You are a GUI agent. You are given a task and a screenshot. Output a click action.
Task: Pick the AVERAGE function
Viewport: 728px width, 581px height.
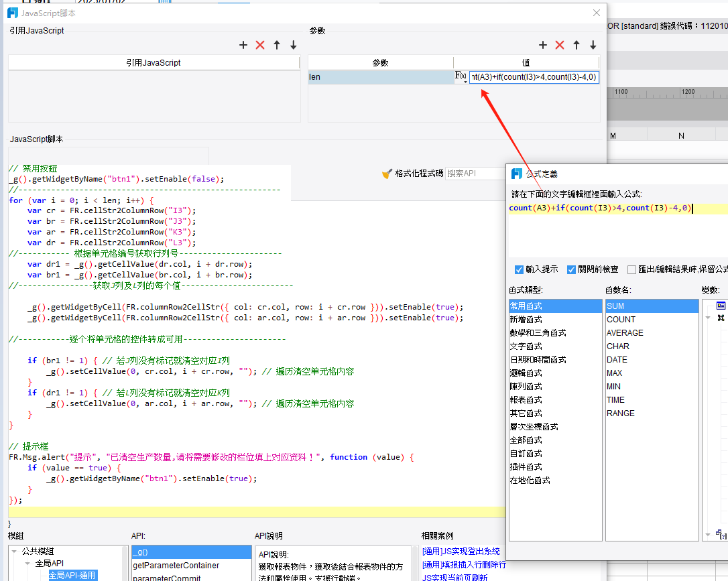(652, 333)
